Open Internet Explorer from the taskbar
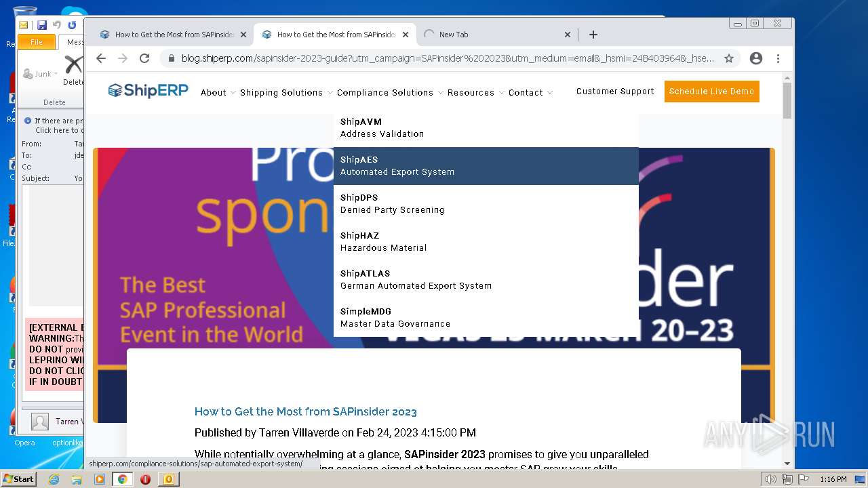 (x=54, y=479)
